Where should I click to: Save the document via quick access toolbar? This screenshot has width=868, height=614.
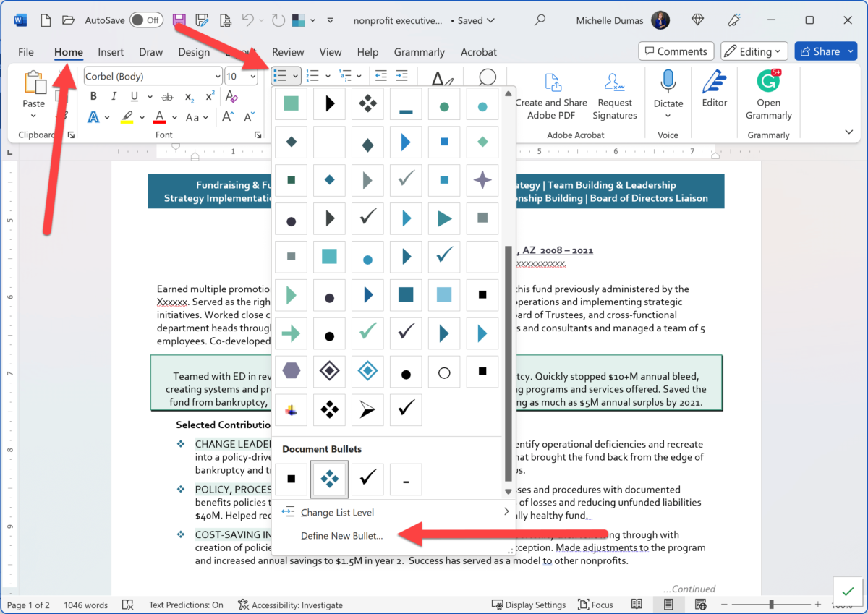coord(179,20)
